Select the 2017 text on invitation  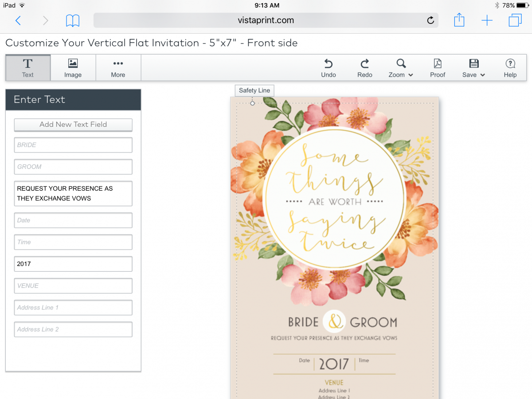(x=334, y=364)
